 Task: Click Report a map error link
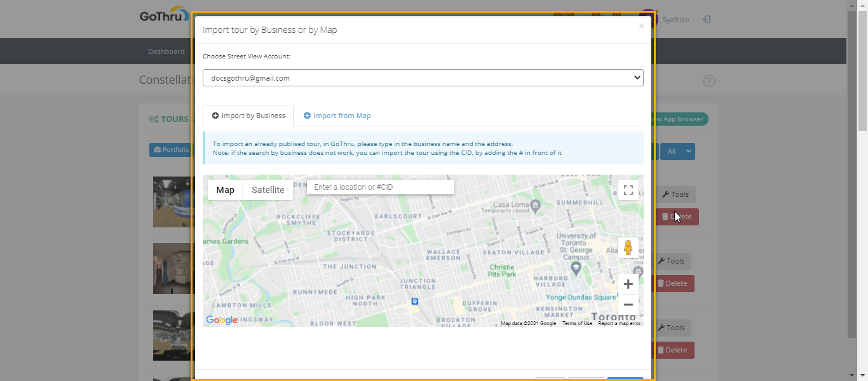pos(620,323)
